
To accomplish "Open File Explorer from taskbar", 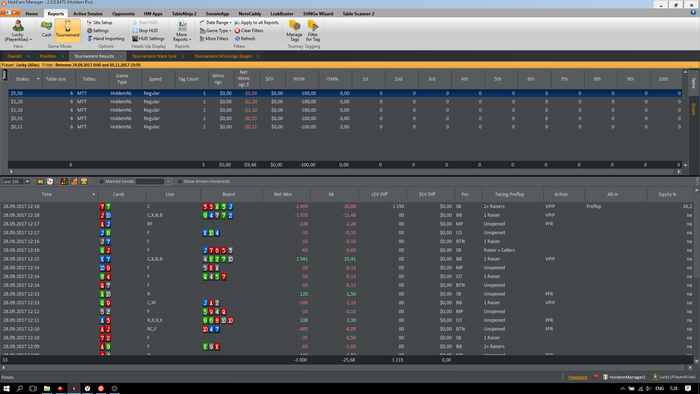I will click(x=46, y=389).
